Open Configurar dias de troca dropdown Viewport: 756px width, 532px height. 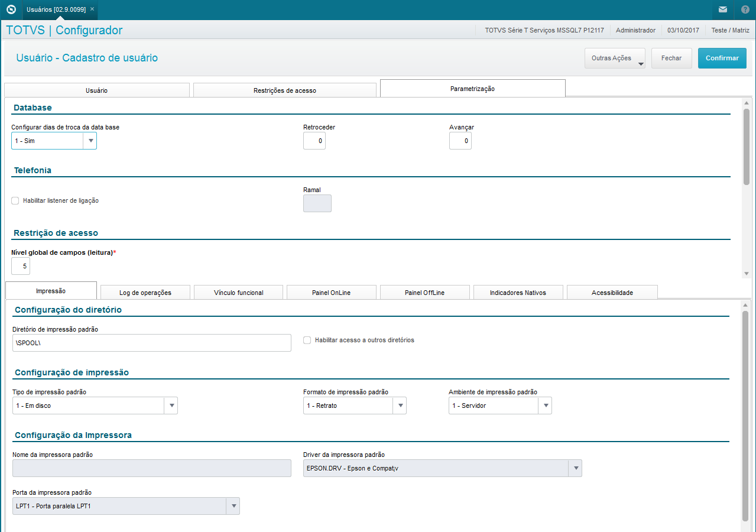tap(90, 141)
